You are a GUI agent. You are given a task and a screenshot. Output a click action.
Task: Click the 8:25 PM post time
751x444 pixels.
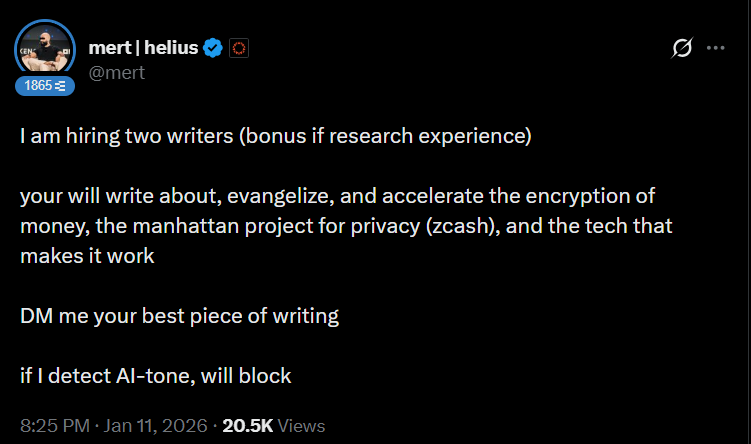click(x=49, y=426)
